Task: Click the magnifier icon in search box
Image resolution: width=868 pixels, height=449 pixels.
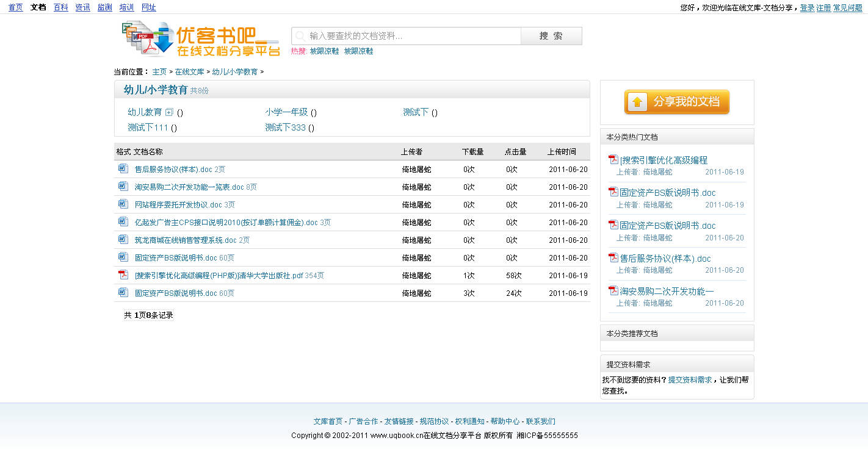Action: pyautogui.click(x=300, y=36)
